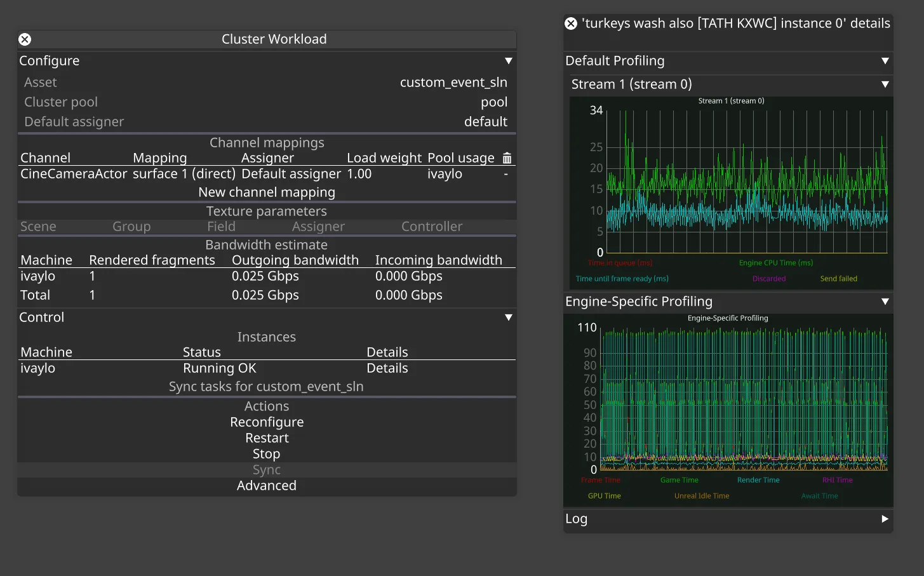
Task: Toggle the Discarded series in Stream 1 legend
Action: coord(769,278)
